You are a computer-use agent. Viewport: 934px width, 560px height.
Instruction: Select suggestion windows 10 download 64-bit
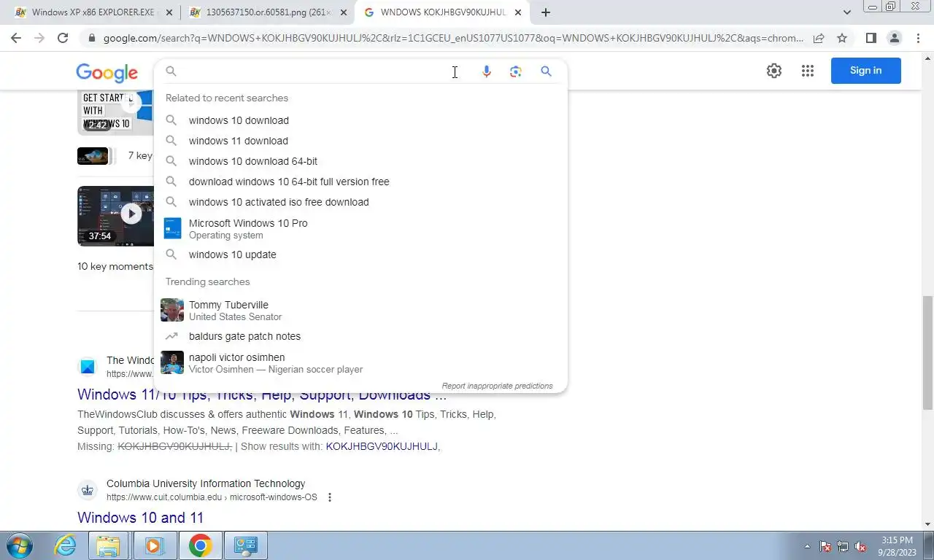pos(360,161)
